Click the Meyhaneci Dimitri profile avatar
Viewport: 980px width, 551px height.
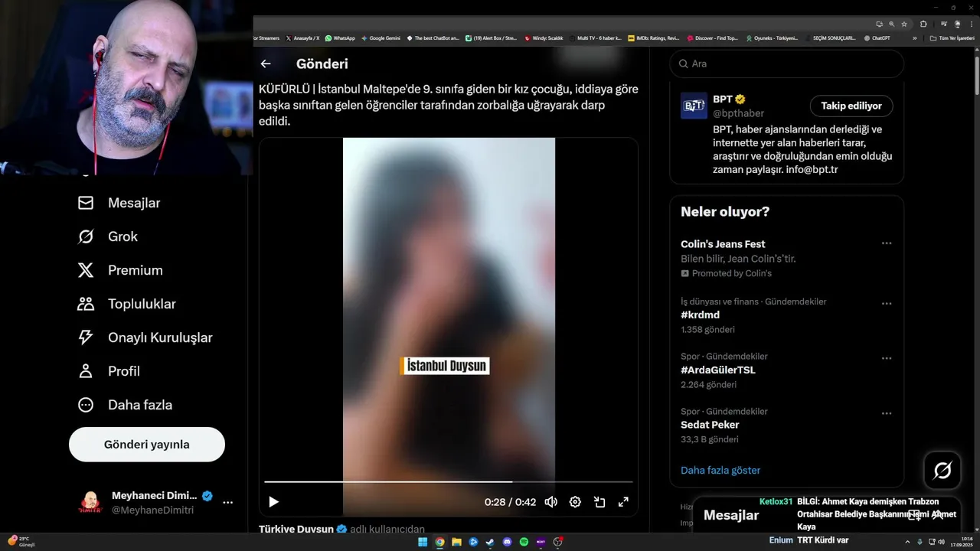click(x=90, y=503)
